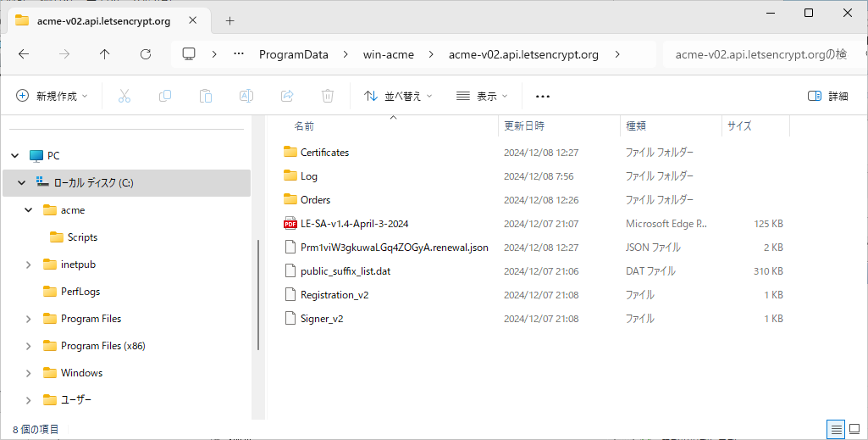868x440 pixels.
Task: Sort by 種類 column header
Action: coord(635,126)
